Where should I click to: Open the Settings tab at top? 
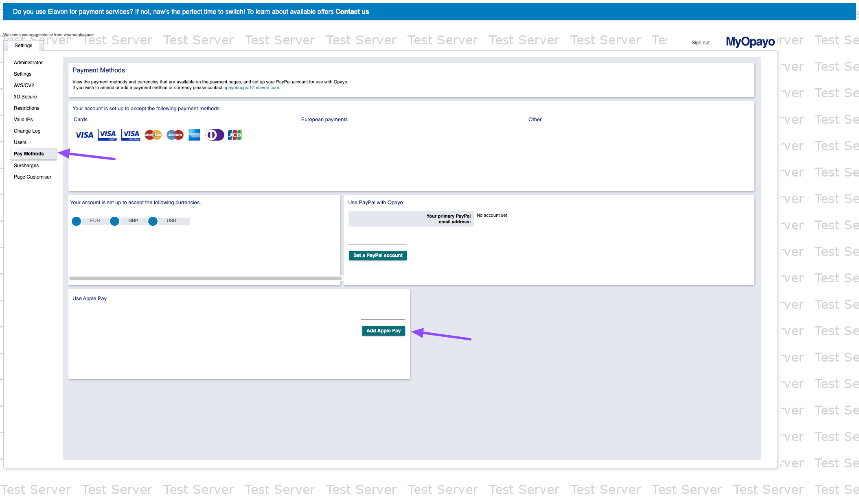coord(23,46)
